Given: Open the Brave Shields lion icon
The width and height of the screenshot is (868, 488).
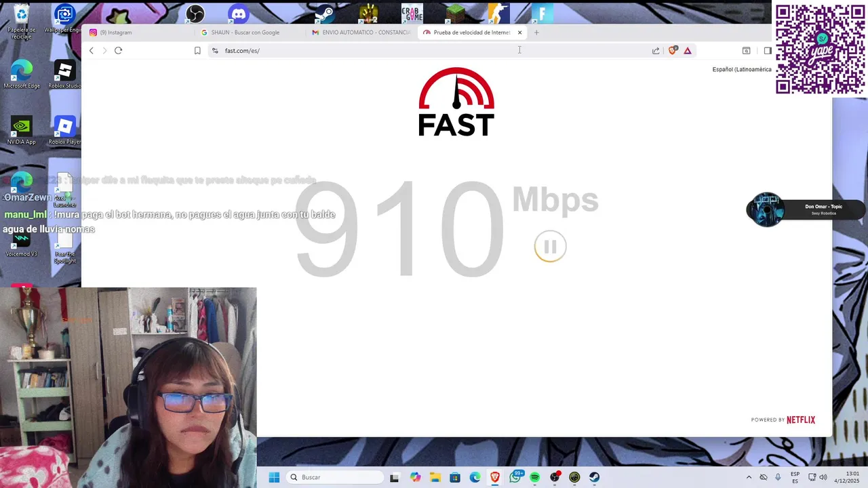Looking at the screenshot, I should (673, 50).
